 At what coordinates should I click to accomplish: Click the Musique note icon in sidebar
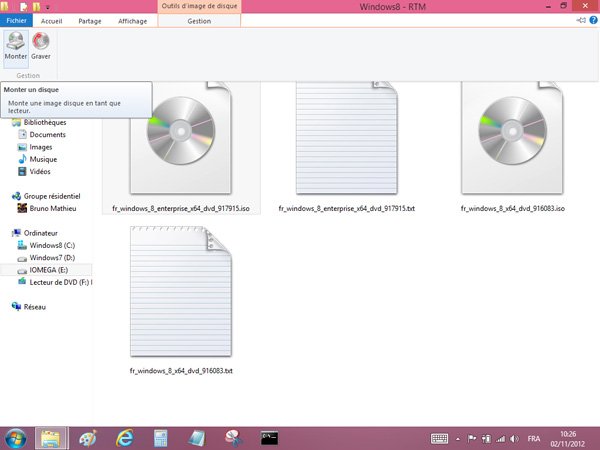23,159
